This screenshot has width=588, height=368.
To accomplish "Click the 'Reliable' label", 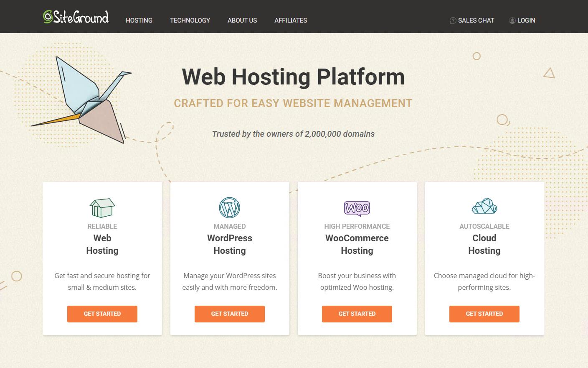I will [102, 226].
